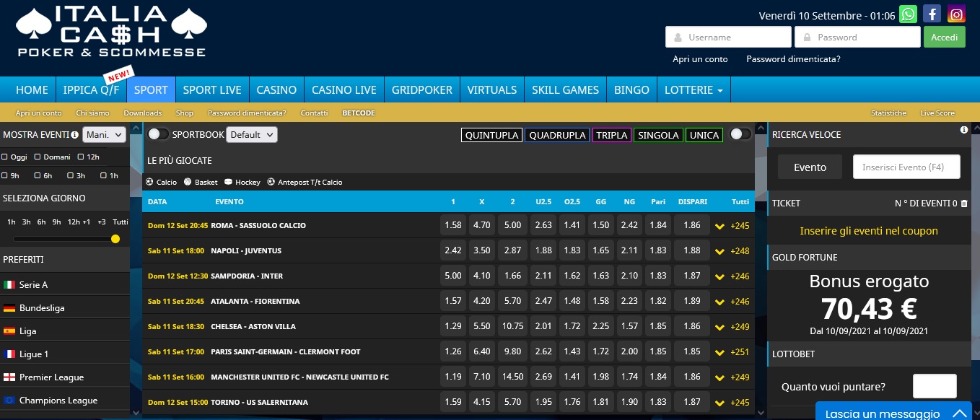Focus the Password input field

[x=857, y=38]
